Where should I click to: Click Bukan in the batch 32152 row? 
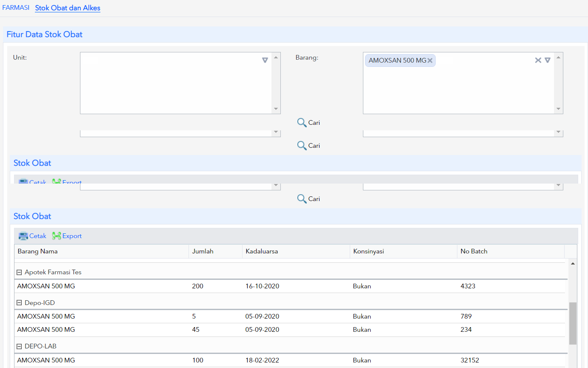click(x=362, y=360)
